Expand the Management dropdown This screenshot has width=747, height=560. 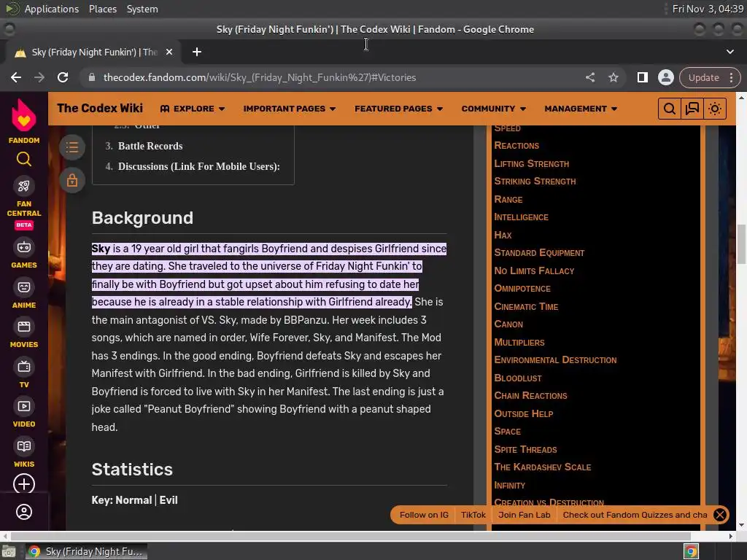click(x=580, y=109)
